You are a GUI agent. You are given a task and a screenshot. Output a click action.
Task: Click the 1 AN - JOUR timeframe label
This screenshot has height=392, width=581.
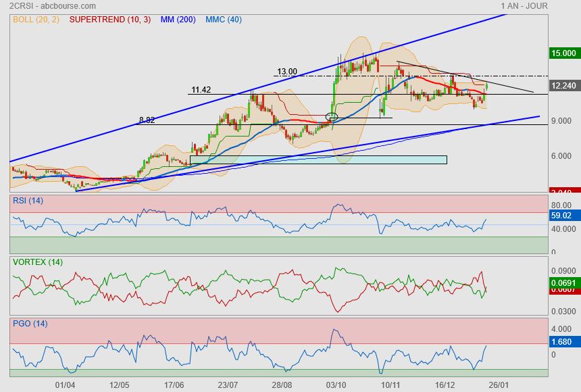tap(524, 6)
